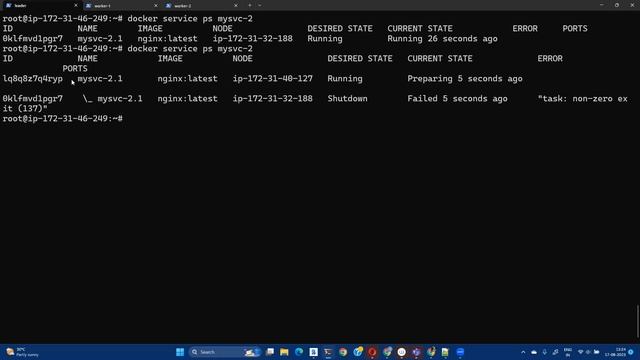This screenshot has width=640, height=360.
Task: Open a new terminal tab with plus button
Action: point(249,6)
